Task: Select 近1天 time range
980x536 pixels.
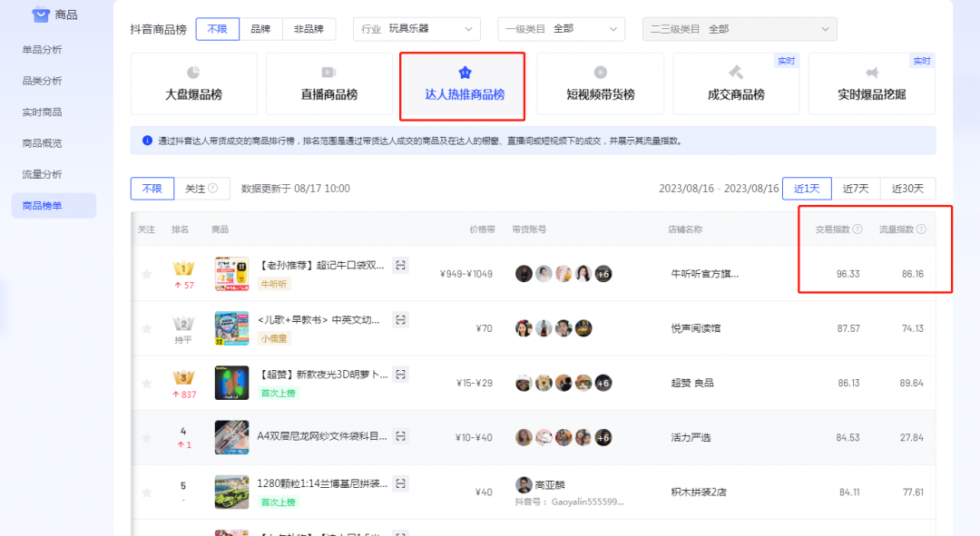Action: coord(807,188)
